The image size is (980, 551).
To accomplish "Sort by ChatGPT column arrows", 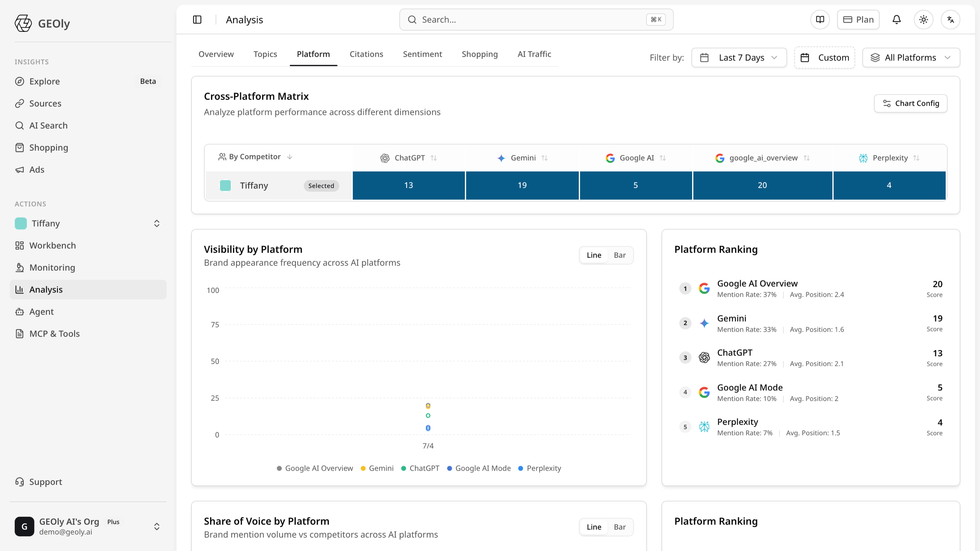I will (x=434, y=158).
